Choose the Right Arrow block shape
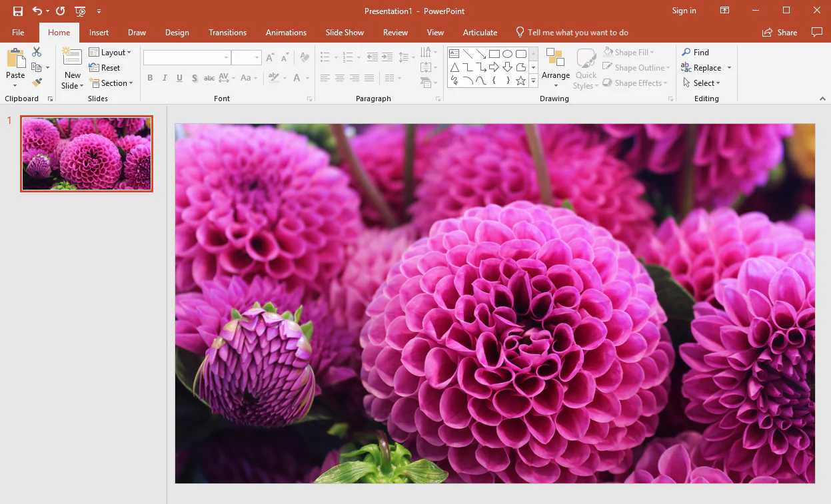Viewport: 831px width, 504px height. 494,67
